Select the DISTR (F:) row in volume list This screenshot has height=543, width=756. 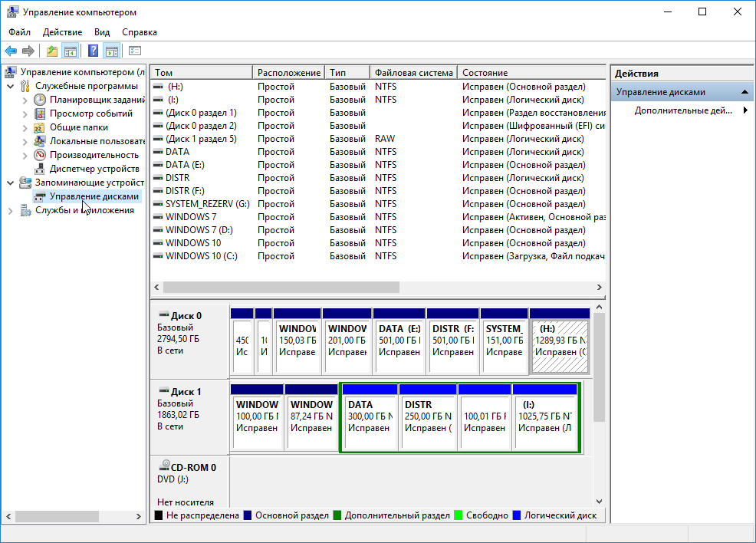[378, 191]
